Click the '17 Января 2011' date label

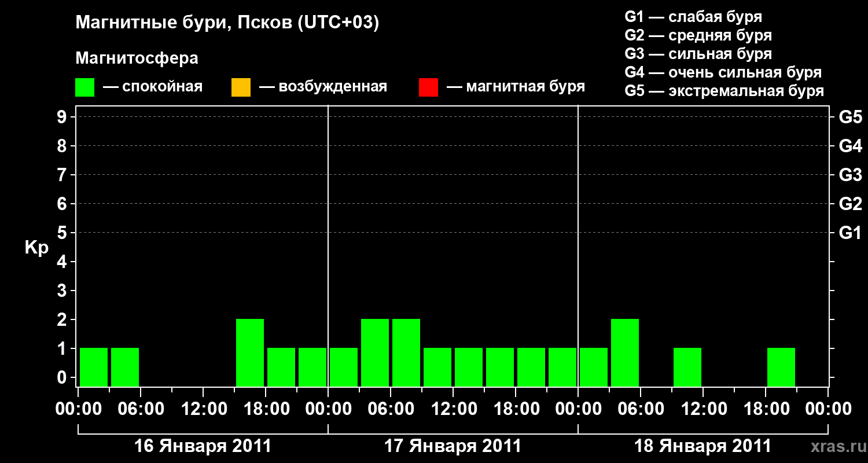point(453,446)
